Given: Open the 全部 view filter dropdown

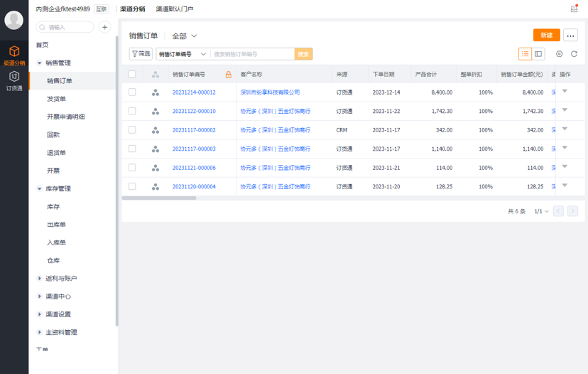Looking at the screenshot, I should point(185,36).
